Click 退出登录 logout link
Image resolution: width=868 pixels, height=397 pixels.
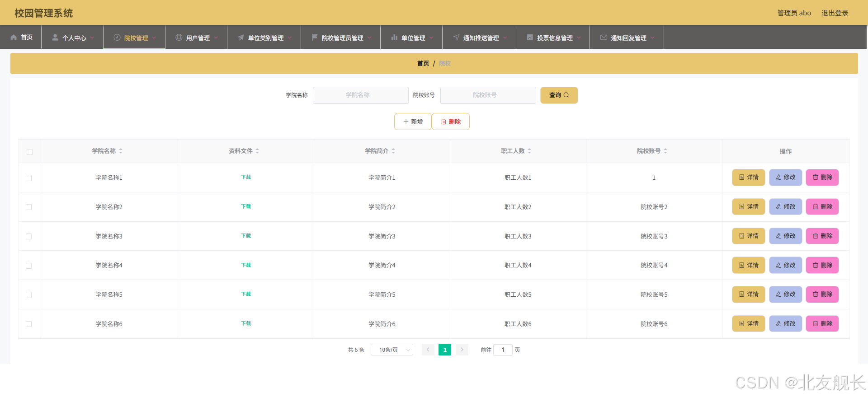835,13
